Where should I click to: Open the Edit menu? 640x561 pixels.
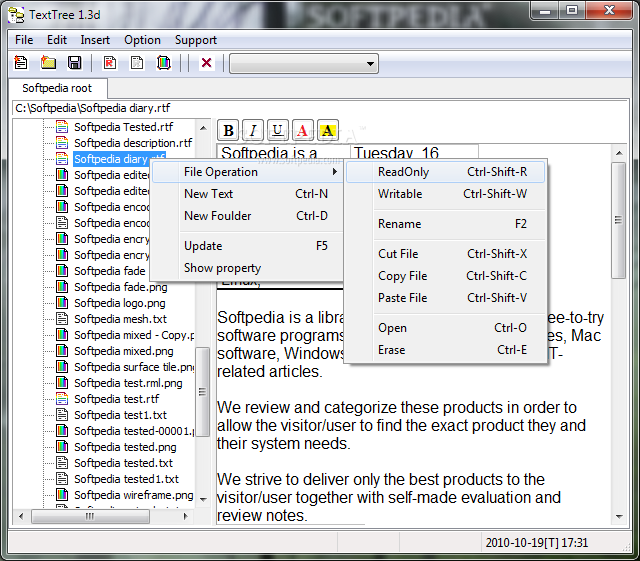coord(57,40)
